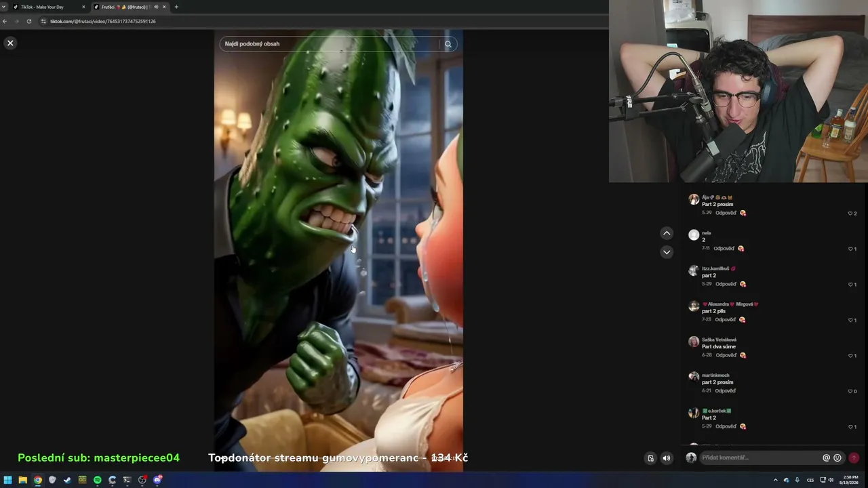Screen dimensions: 868x488
Task: Click the browser forward arrow
Action: click(17, 21)
